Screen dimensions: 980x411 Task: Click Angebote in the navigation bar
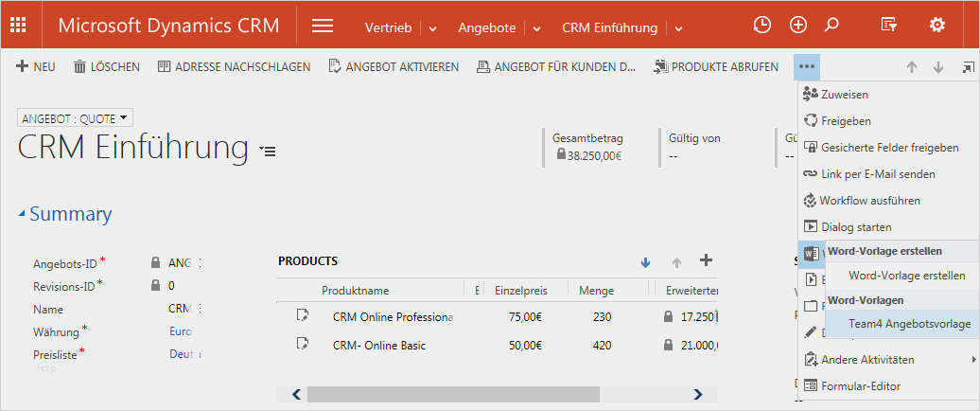click(487, 27)
